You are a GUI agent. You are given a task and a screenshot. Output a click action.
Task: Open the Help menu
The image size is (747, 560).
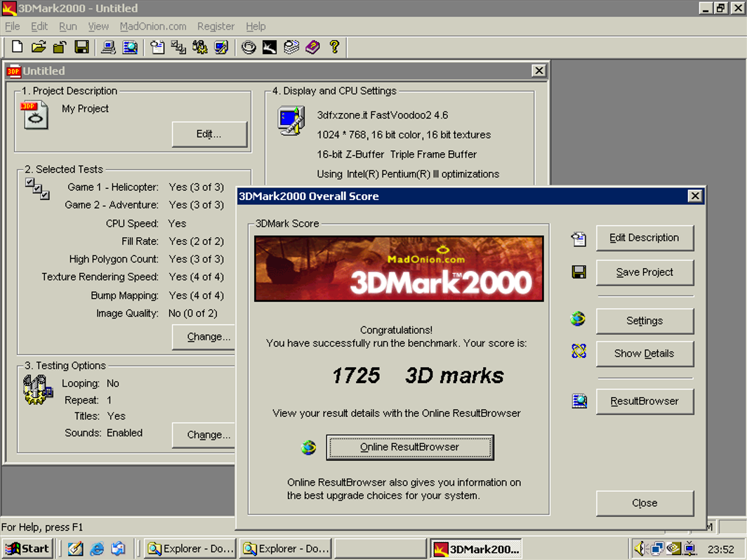click(256, 26)
